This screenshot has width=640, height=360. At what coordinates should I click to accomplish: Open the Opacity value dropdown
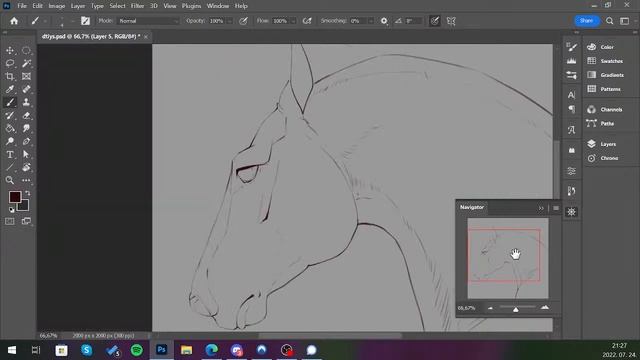(x=230, y=21)
